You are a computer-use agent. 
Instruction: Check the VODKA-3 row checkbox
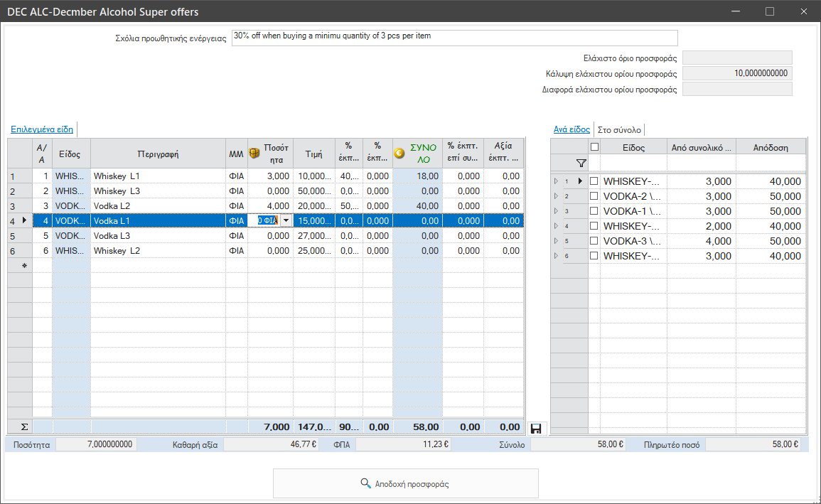[594, 241]
